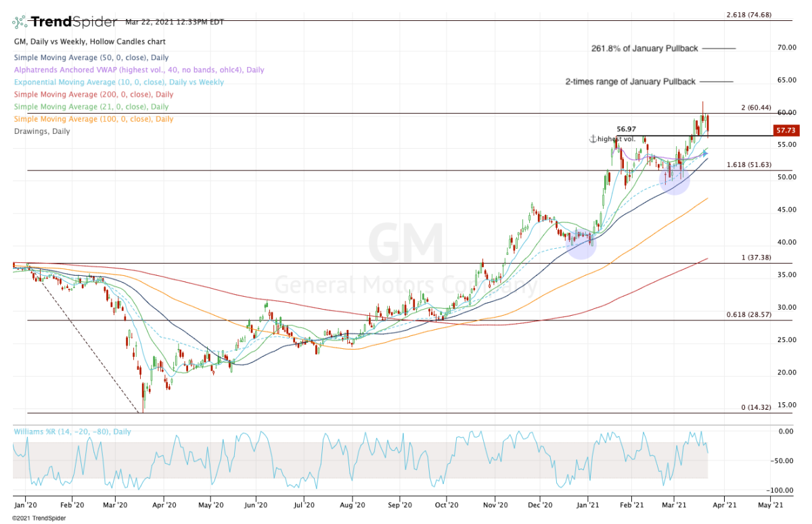The width and height of the screenshot is (812, 524).
Task: Select the Simple Moving Average (21) legend entry
Action: pyautogui.click(x=91, y=107)
